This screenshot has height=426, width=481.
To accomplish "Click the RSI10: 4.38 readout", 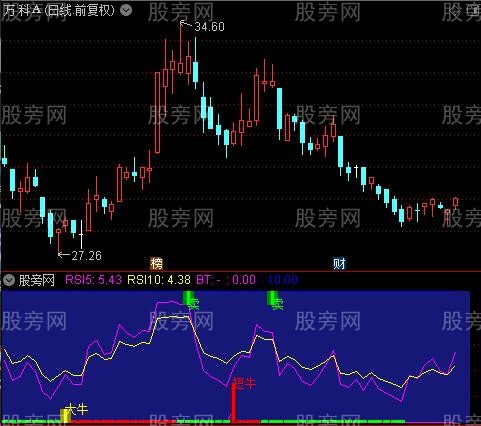I will pos(159,279).
